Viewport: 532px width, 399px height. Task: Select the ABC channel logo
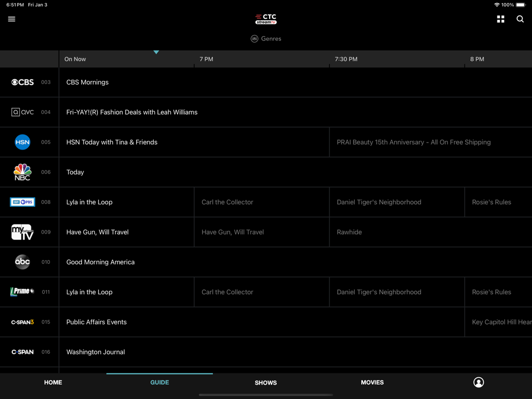[x=22, y=262]
